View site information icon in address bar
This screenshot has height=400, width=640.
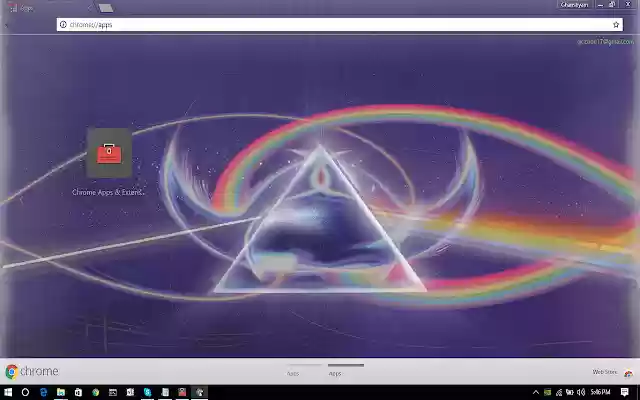(63, 24)
